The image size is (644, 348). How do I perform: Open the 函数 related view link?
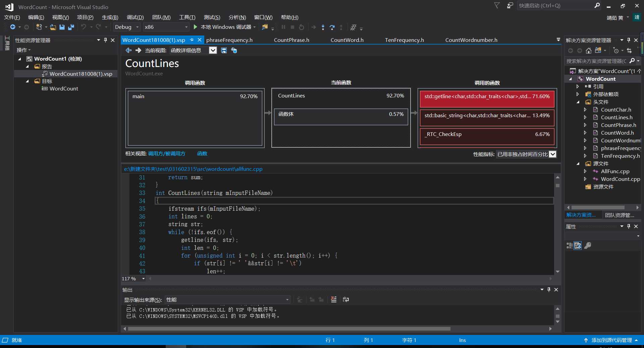pos(202,153)
